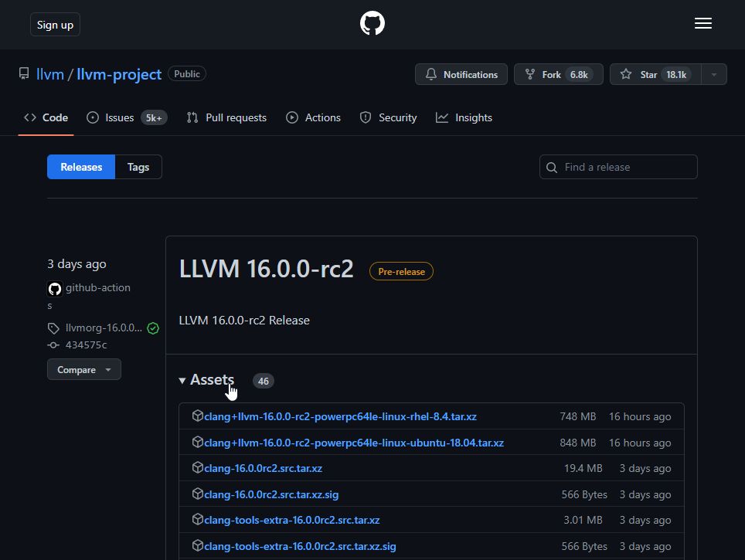Switch to the Tags view
Image resolution: width=745 pixels, height=560 pixels.
coord(138,167)
